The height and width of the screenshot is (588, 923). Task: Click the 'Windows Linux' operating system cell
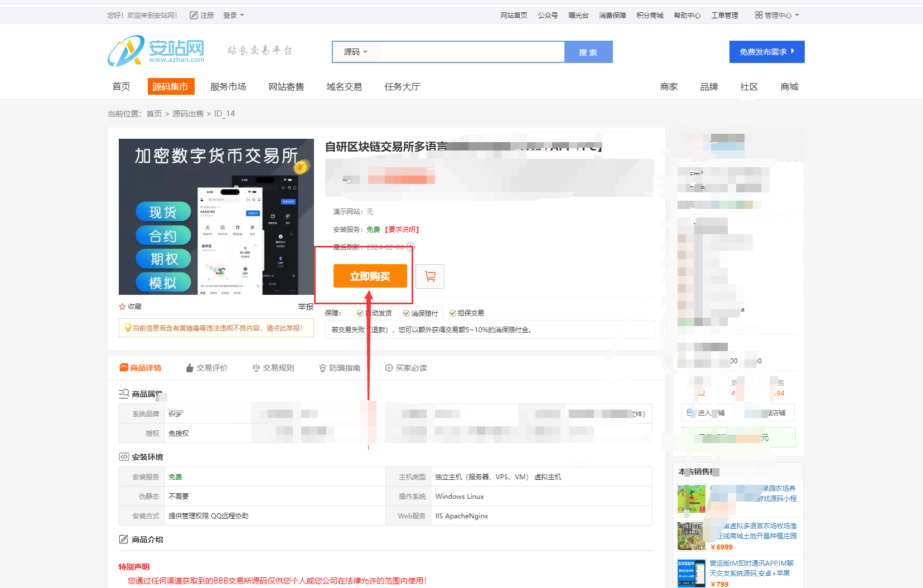541,496
